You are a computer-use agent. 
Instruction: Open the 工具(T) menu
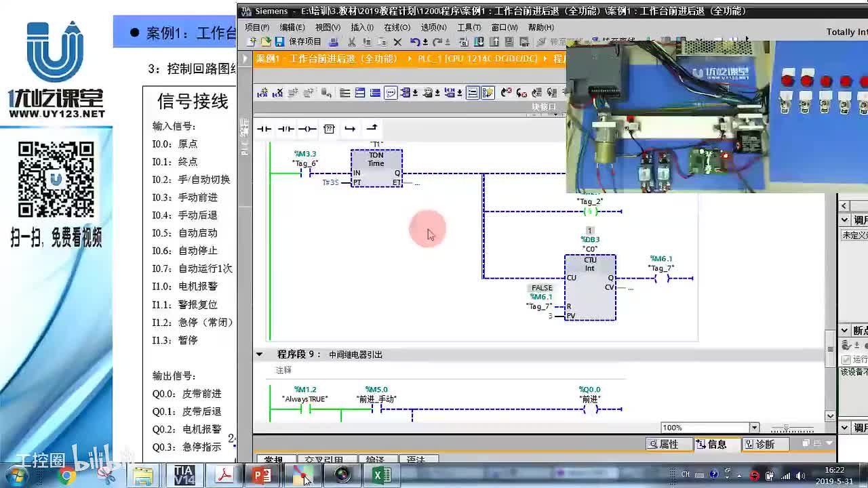pyautogui.click(x=469, y=27)
